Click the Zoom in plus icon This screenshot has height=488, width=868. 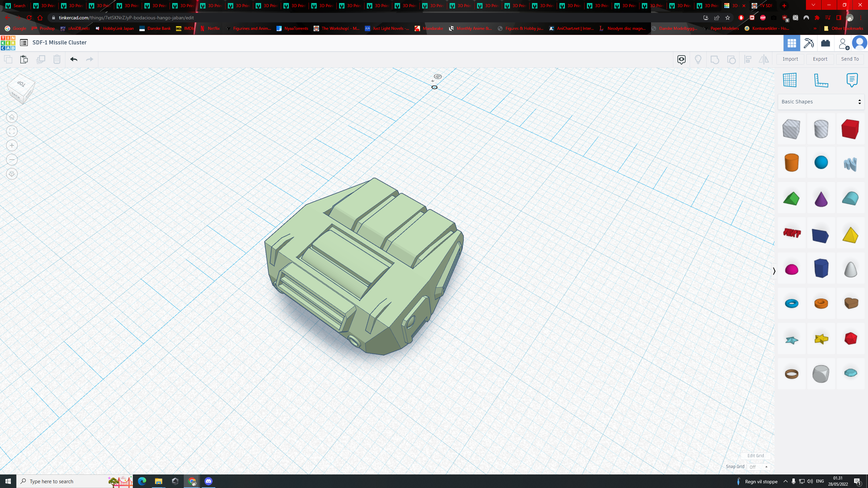[12, 145]
